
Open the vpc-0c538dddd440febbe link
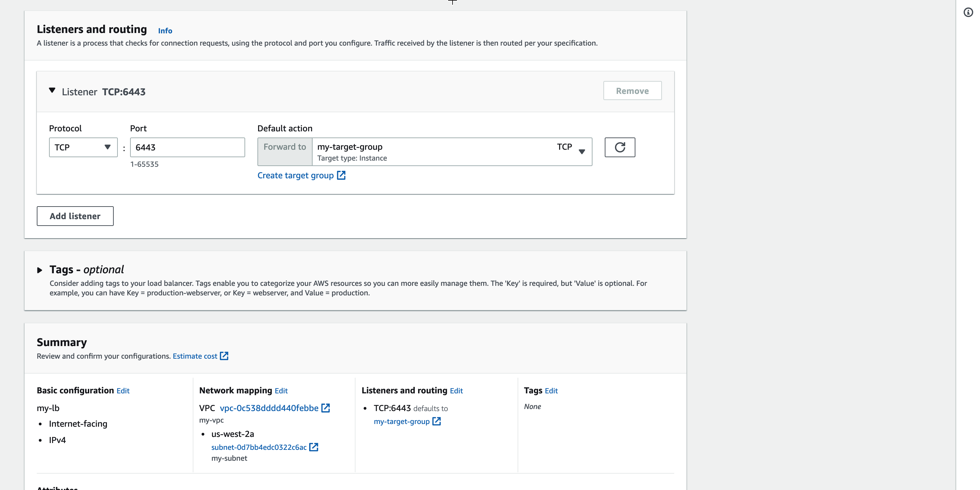pos(269,408)
